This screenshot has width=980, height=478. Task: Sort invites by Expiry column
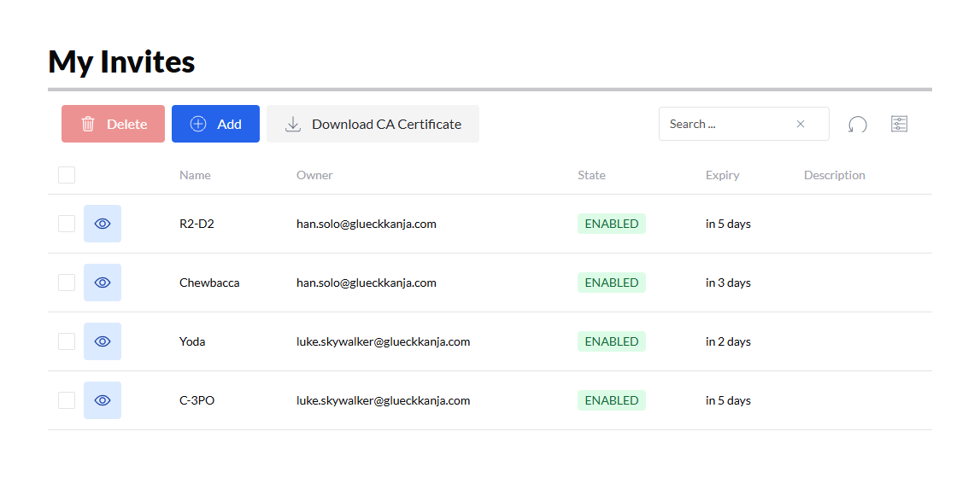point(722,175)
